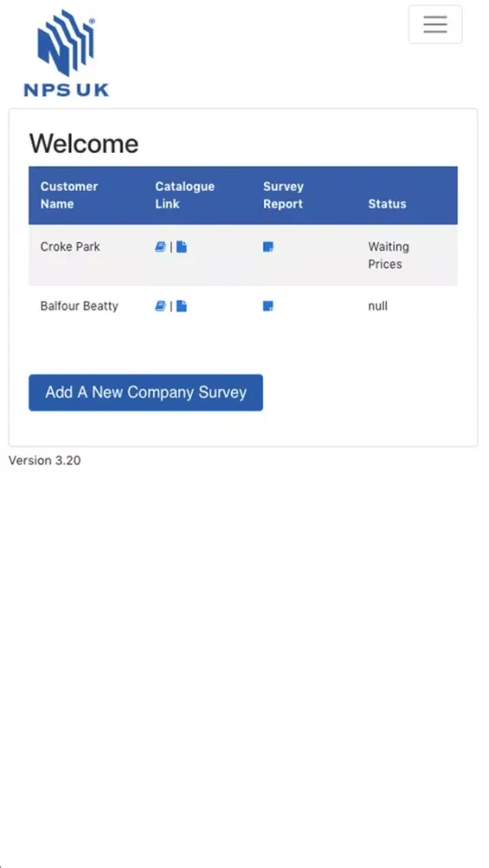489x868 pixels.
Task: Select the Catalogue Link column header
Action: pos(184,194)
